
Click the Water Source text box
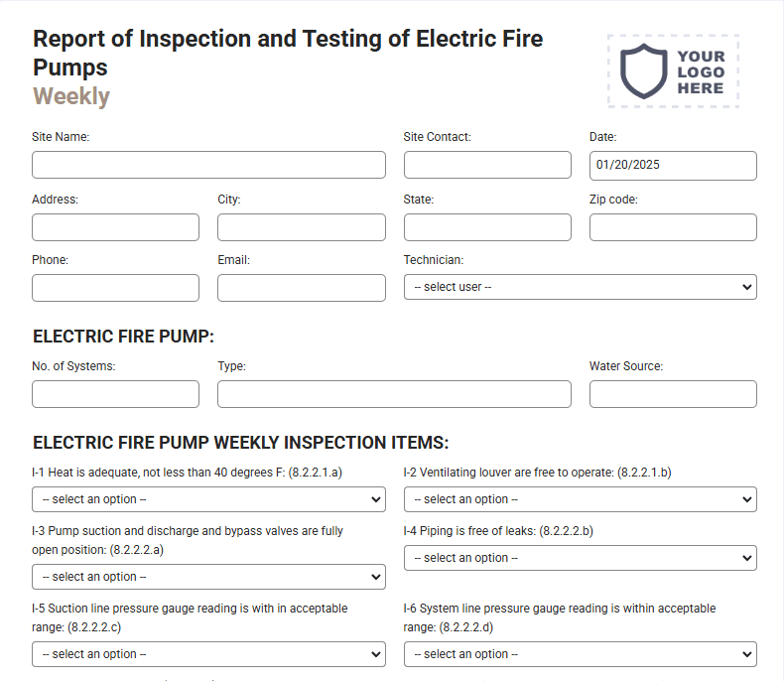673,394
